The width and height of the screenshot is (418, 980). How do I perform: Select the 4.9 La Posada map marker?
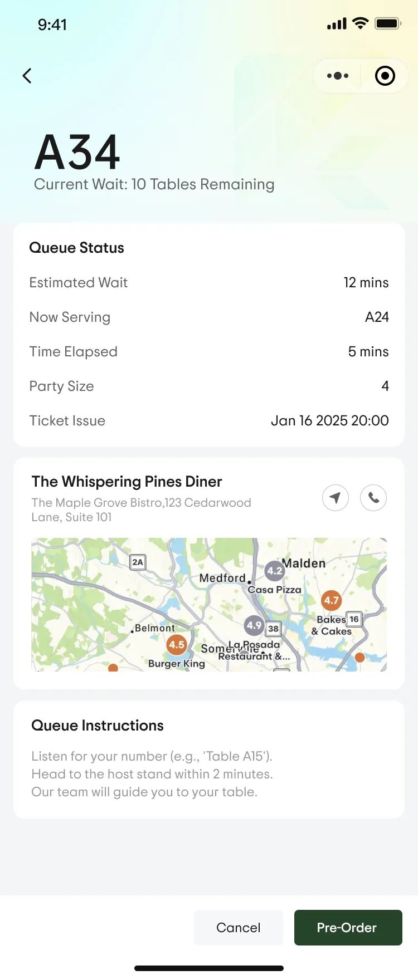pos(254,625)
